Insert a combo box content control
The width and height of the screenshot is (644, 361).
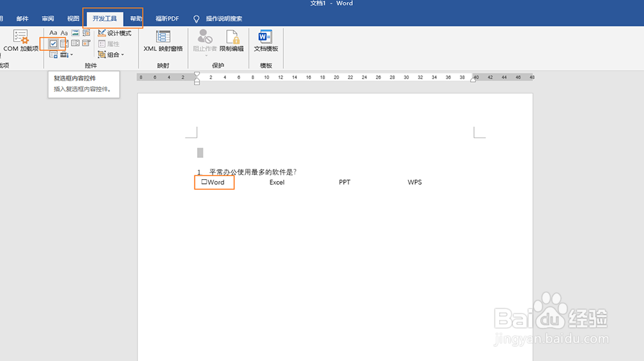coord(64,43)
